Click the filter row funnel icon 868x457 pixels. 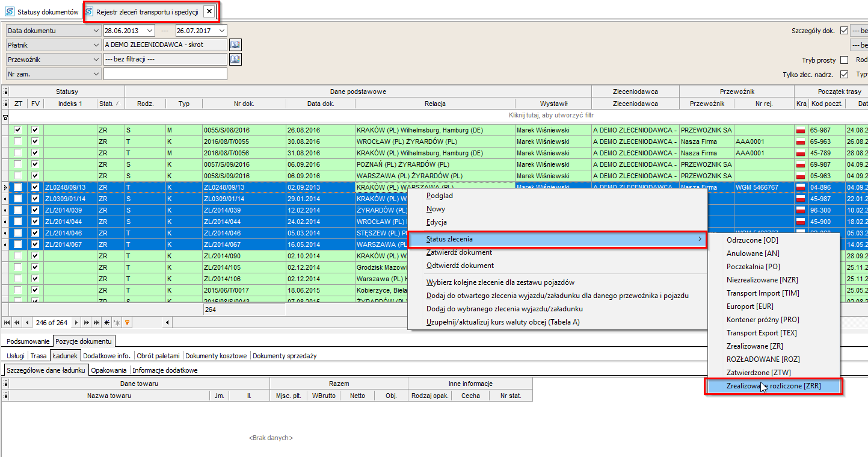(5, 118)
